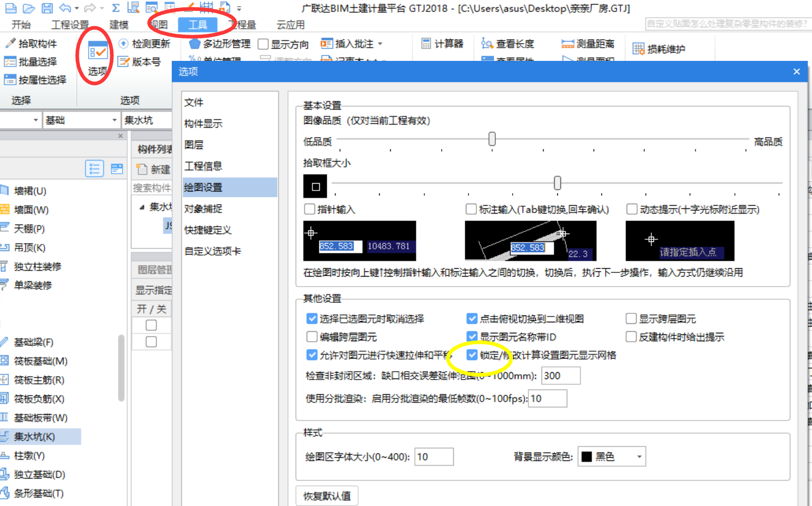The width and height of the screenshot is (812, 506).
Task: Open the 工程设置 ribbon tab
Action: [70, 25]
